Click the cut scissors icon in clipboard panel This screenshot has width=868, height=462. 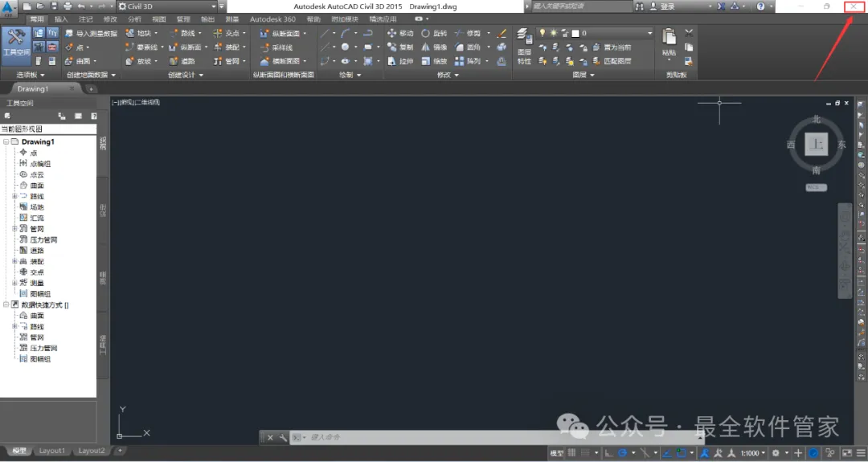pyautogui.click(x=689, y=33)
